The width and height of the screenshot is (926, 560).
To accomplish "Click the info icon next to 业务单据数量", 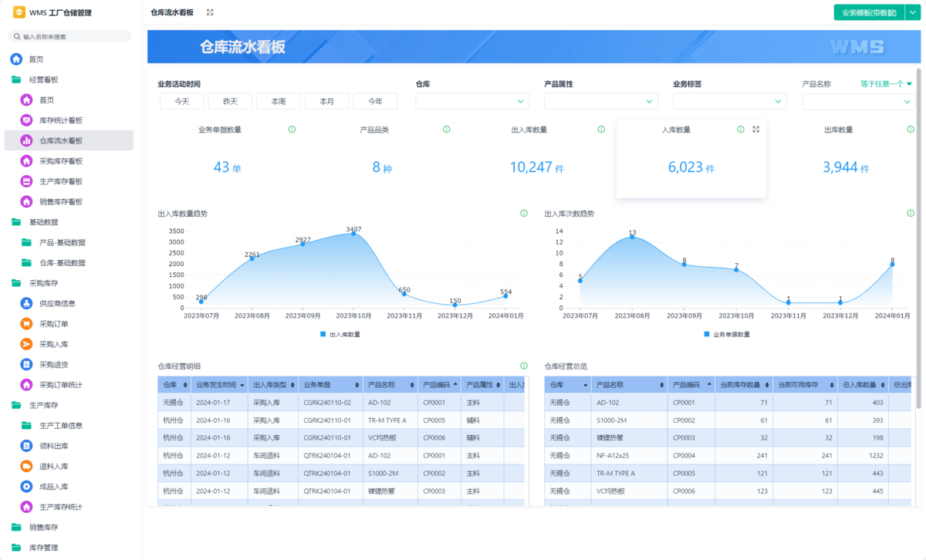I will click(x=292, y=130).
